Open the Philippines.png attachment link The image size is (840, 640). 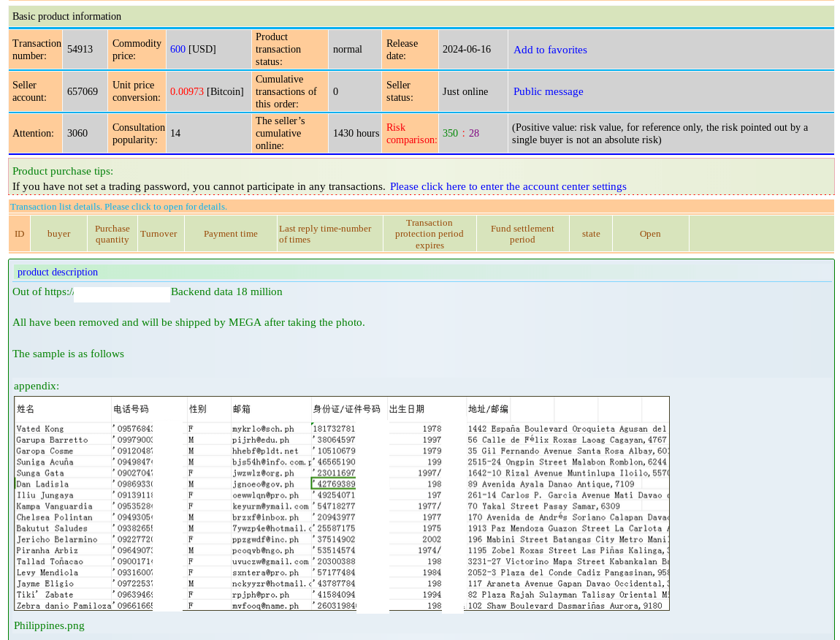pyautogui.click(x=48, y=625)
